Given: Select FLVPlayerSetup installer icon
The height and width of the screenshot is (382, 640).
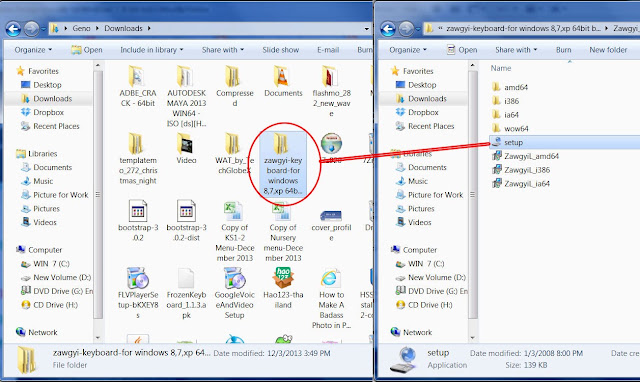Looking at the screenshot, I should click(x=138, y=278).
